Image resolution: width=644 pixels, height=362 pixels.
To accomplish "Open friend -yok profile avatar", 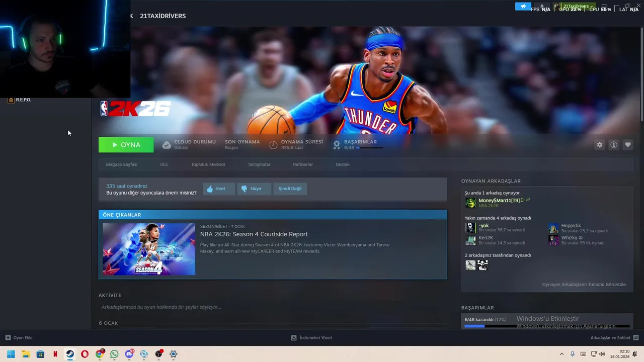I will (470, 228).
